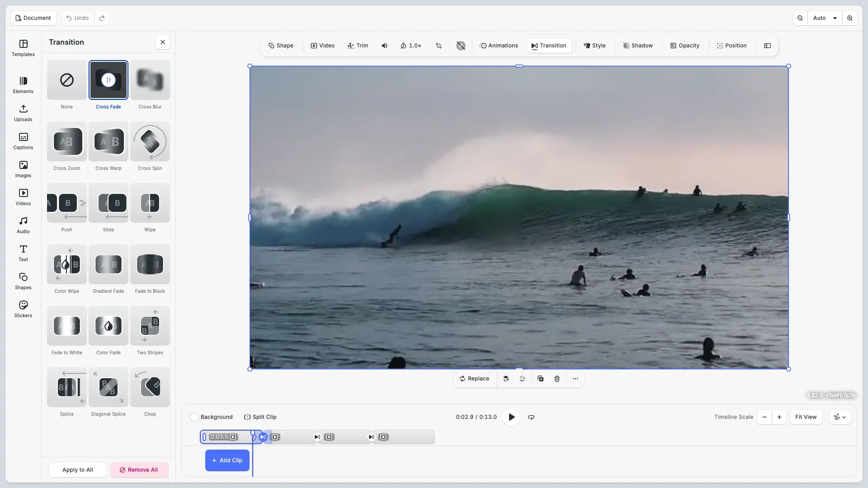The width and height of the screenshot is (868, 488).
Task: Toggle the circular slashed icon in the toolbar
Action: tap(461, 46)
